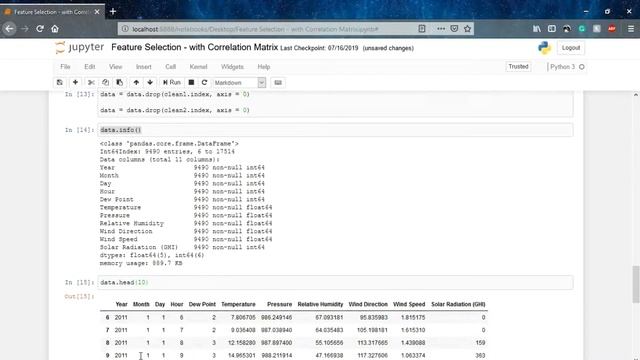This screenshot has width=640, height=360.
Task: Click row index 6 in the table
Action: tap(107, 318)
